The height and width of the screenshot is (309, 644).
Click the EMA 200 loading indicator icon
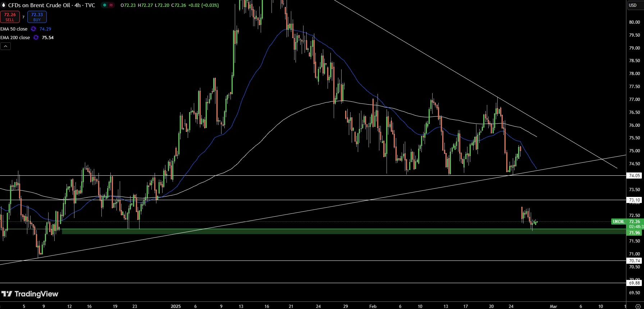click(36, 37)
